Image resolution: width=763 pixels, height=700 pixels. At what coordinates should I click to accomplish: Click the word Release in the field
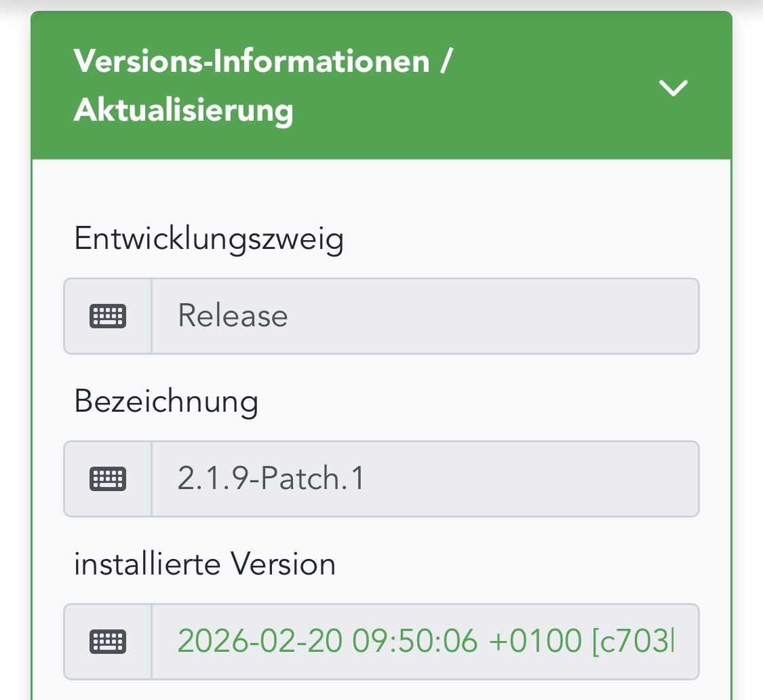pyautogui.click(x=233, y=315)
